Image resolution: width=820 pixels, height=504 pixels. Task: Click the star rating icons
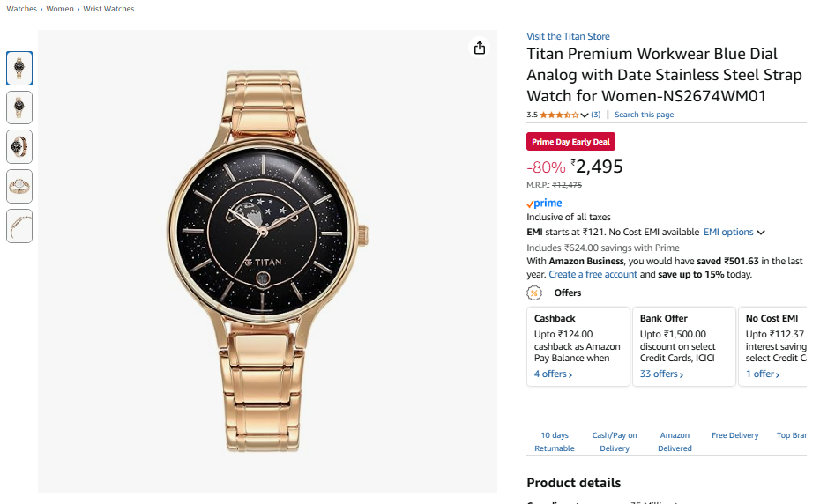pyautogui.click(x=559, y=115)
